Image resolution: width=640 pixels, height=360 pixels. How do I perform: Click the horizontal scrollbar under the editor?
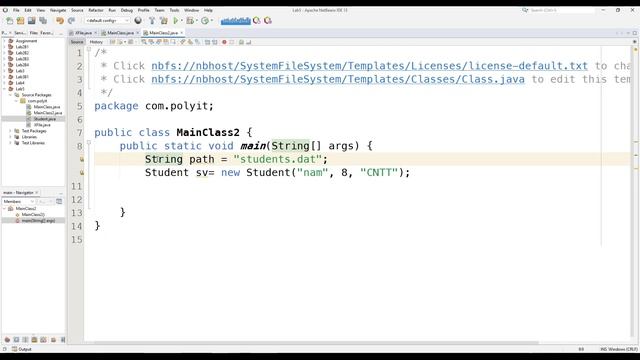point(316,343)
